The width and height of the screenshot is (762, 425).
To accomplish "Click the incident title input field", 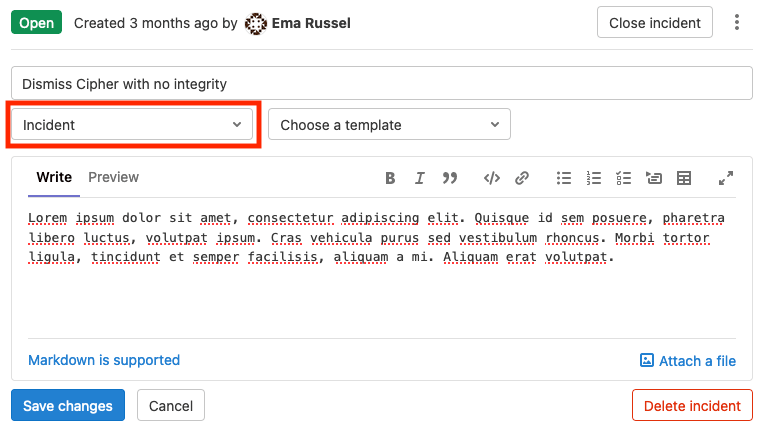I will [x=381, y=84].
